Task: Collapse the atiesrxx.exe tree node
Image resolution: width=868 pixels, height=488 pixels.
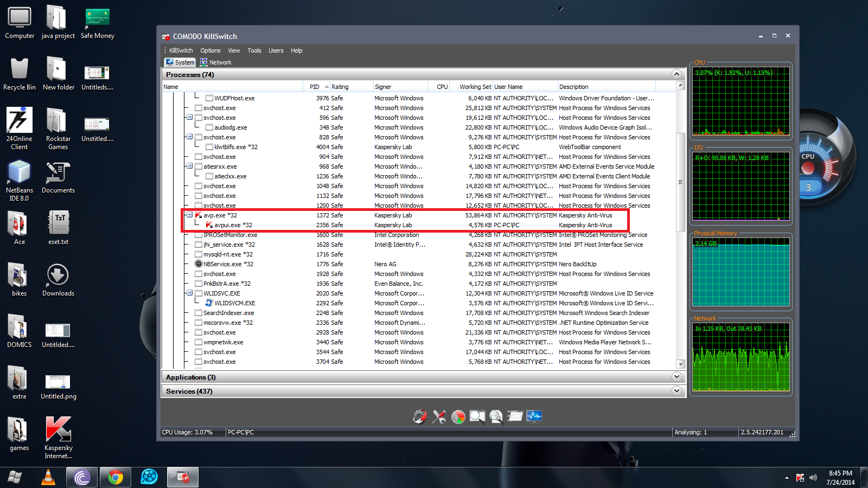Action: pos(189,166)
